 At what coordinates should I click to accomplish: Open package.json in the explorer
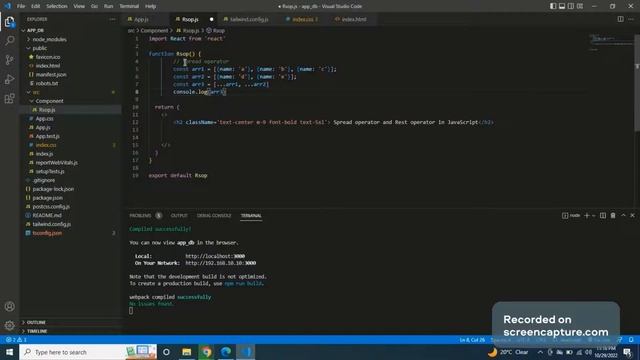47,198
